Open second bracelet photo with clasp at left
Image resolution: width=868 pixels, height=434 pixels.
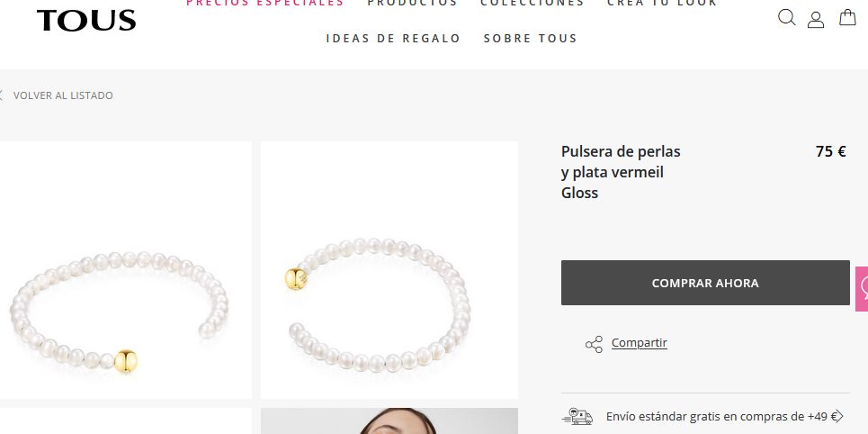tap(389, 270)
